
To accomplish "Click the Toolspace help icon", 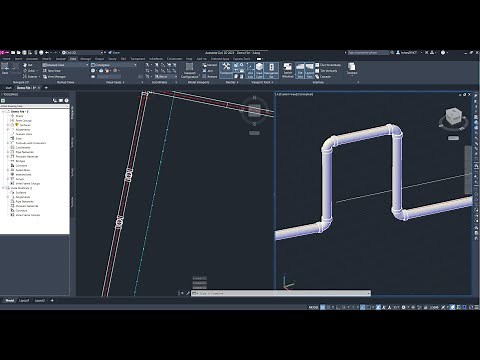I will 67,100.
